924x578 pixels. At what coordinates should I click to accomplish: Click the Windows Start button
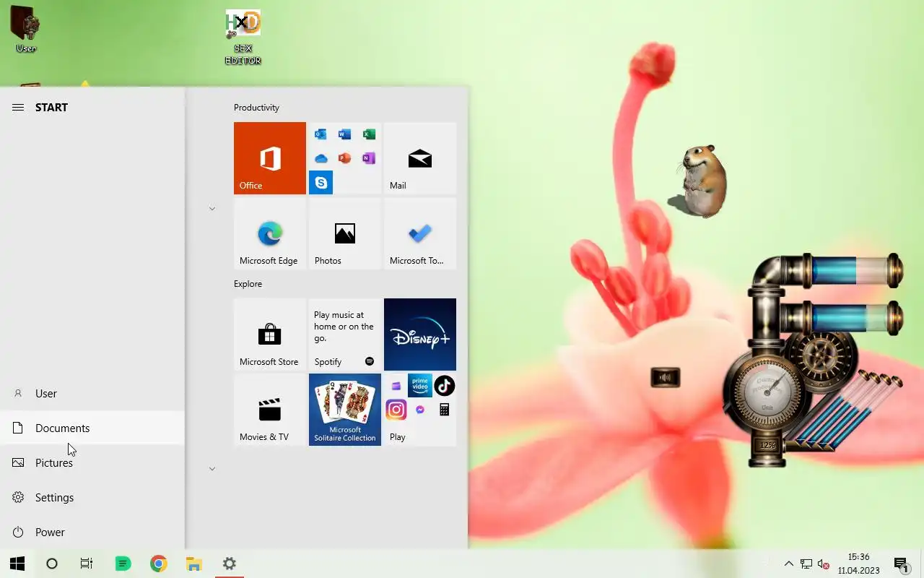point(17,564)
